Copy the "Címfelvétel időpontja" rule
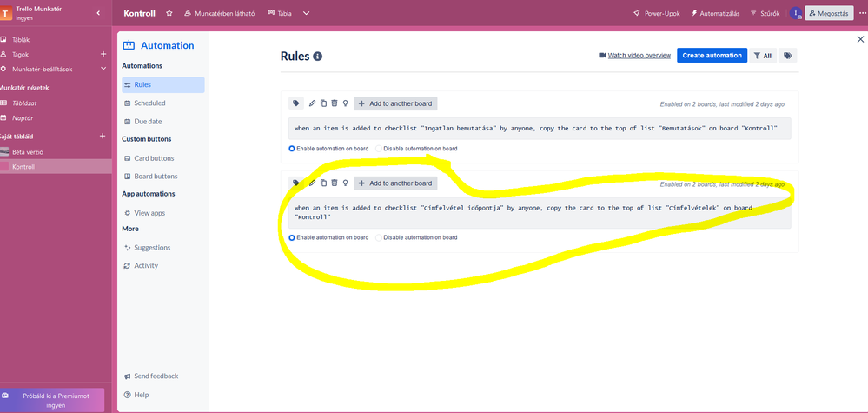The image size is (868, 413). tap(323, 183)
